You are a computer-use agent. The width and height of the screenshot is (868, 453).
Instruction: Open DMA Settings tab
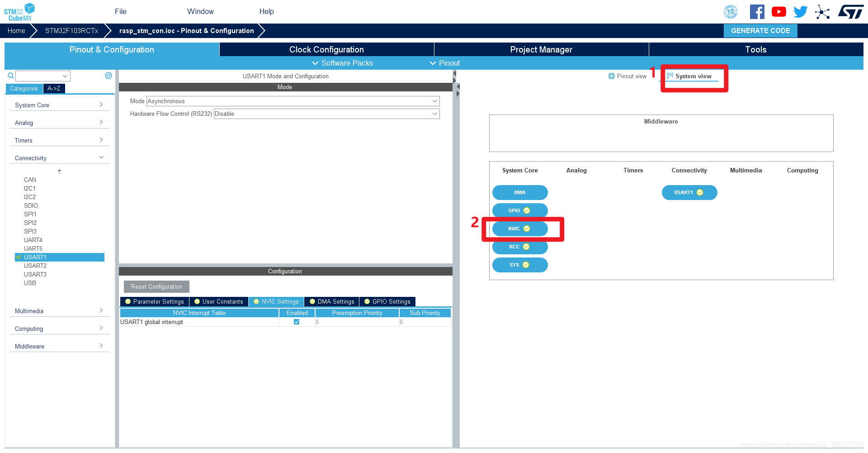tap(332, 301)
